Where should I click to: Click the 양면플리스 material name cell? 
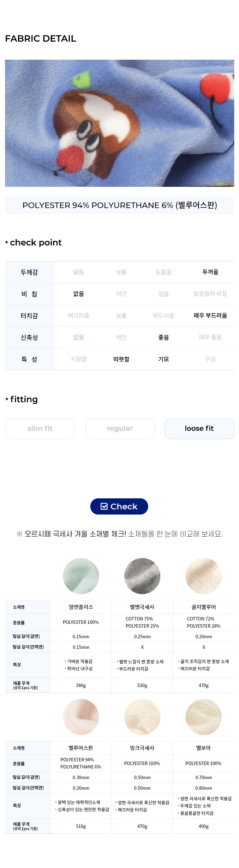point(81,607)
